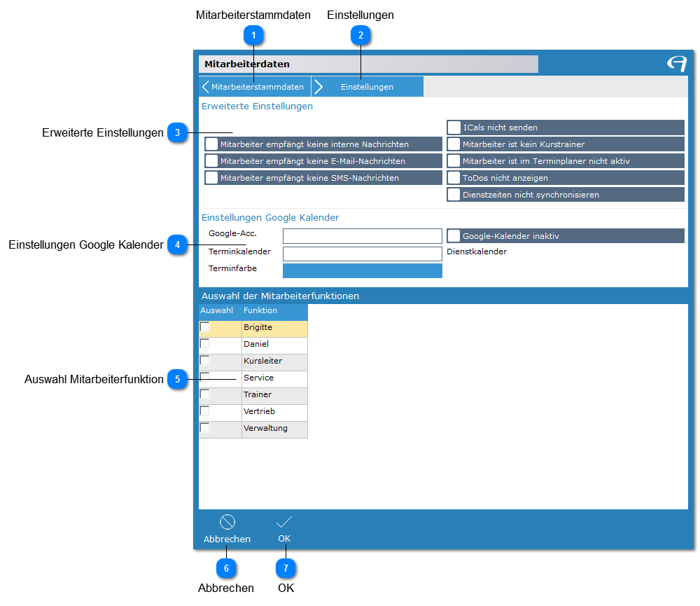Click the Google-Acc. input field
The height and width of the screenshot is (606, 700).
click(363, 236)
